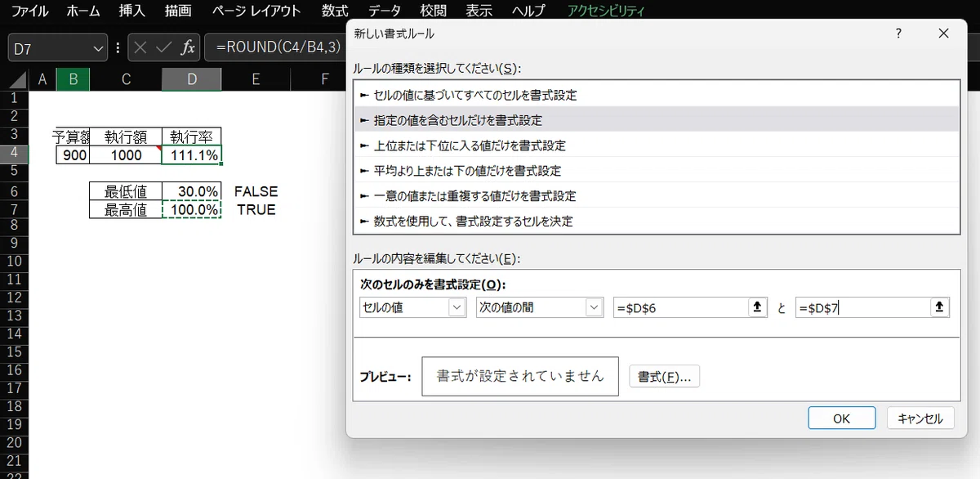Select rule type 数式を使用して、書式設定するセルを決定
This screenshot has height=479, width=980.
tap(658, 221)
